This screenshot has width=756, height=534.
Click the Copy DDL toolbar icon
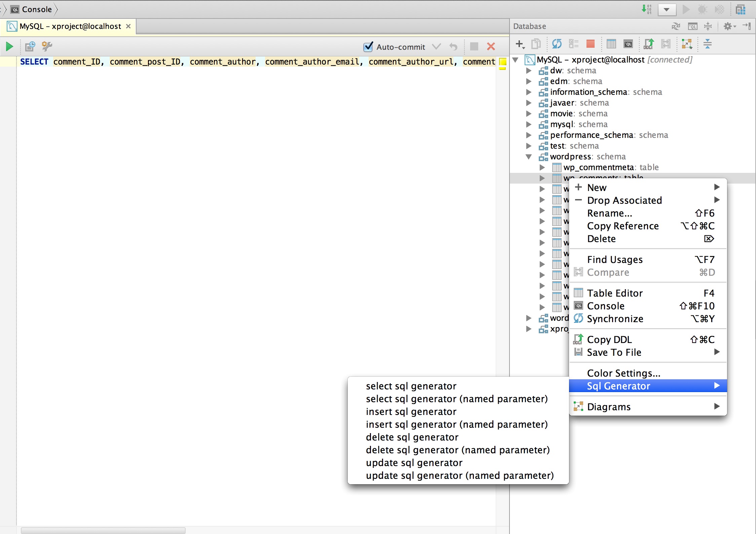[648, 44]
